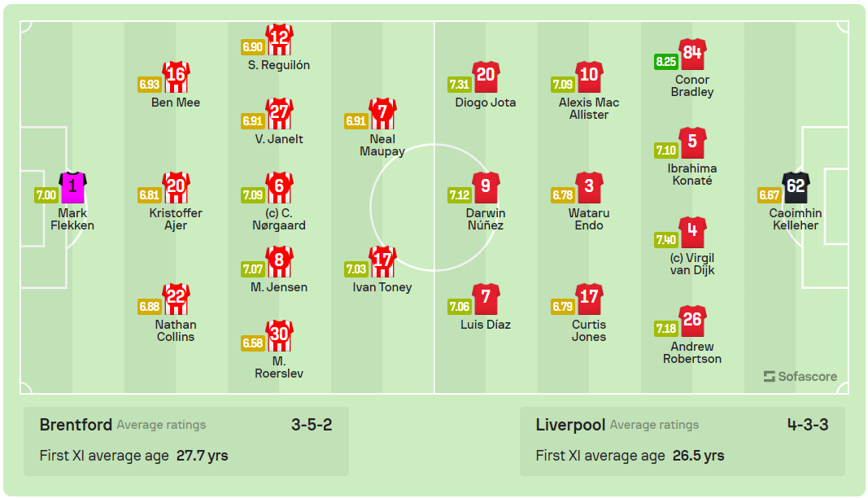This screenshot has width=868, height=498.
Task: Click the Neal Maupay name label
Action: (x=382, y=145)
